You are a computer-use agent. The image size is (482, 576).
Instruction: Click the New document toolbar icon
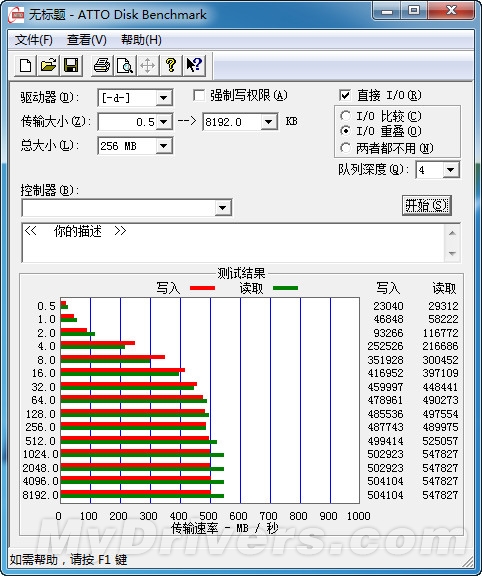(x=25, y=66)
